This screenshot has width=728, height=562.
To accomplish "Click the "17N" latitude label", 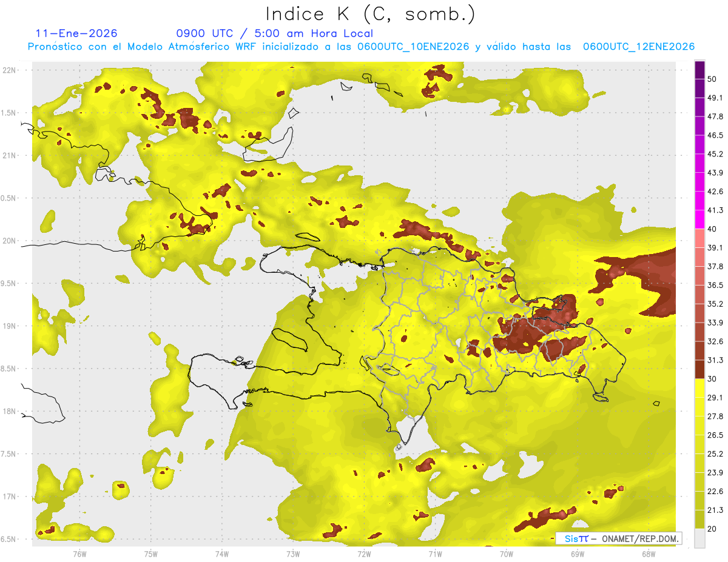I will [x=10, y=497].
